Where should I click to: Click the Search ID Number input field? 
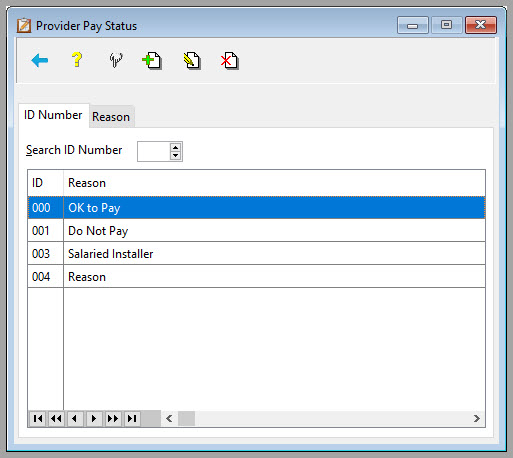[154, 151]
